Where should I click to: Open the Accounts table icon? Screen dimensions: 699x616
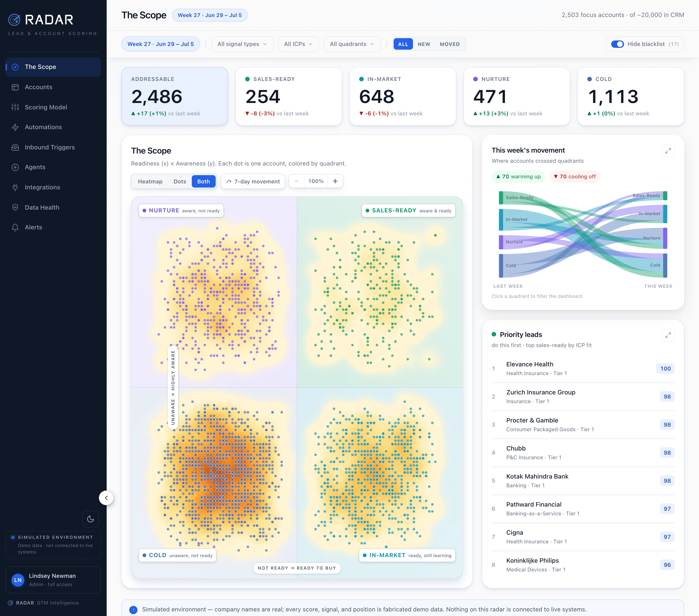[15, 87]
